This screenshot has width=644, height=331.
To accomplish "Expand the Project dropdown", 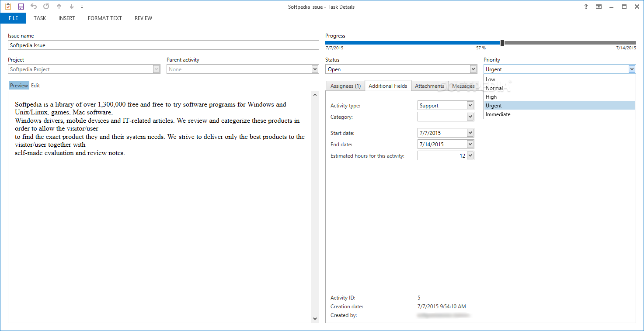I will pos(157,69).
